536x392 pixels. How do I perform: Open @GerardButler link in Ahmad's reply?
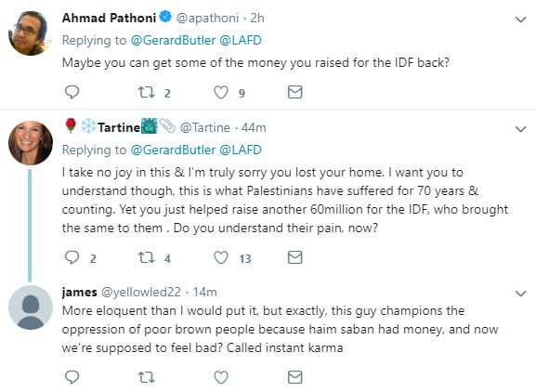click(x=173, y=40)
